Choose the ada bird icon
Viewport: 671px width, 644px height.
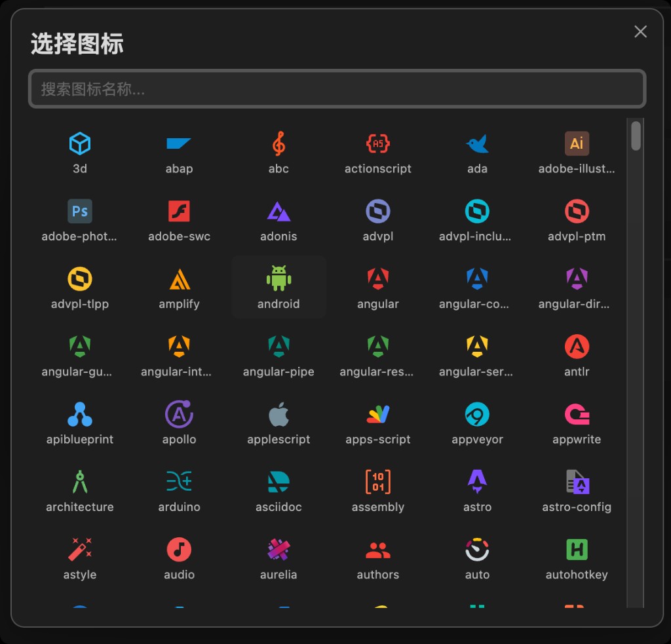[477, 143]
